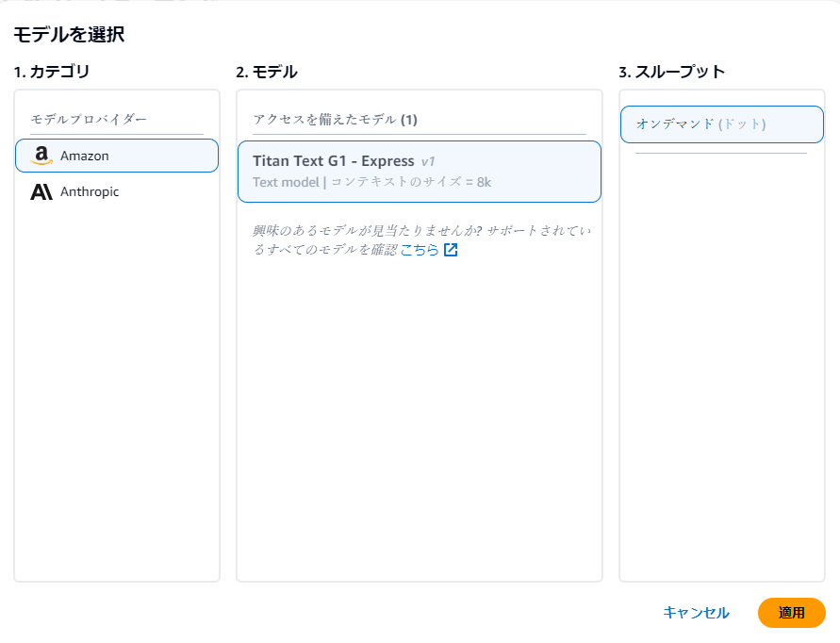Click the アクセスを備えたモデル (1) label
The image size is (840, 643).
point(335,119)
